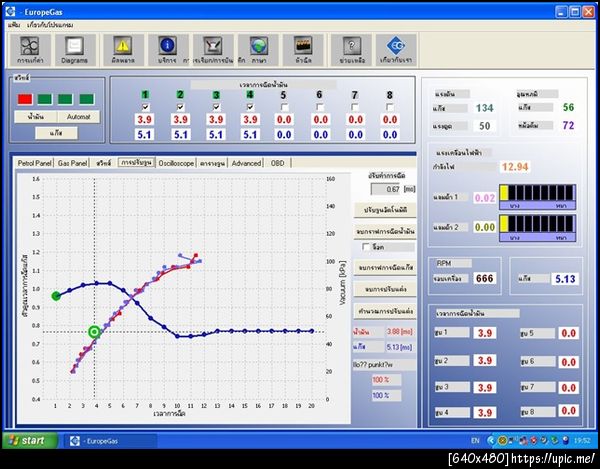Click the EuropeGas taskbar button
Viewport: 600px width, 469px height.
pos(110,441)
